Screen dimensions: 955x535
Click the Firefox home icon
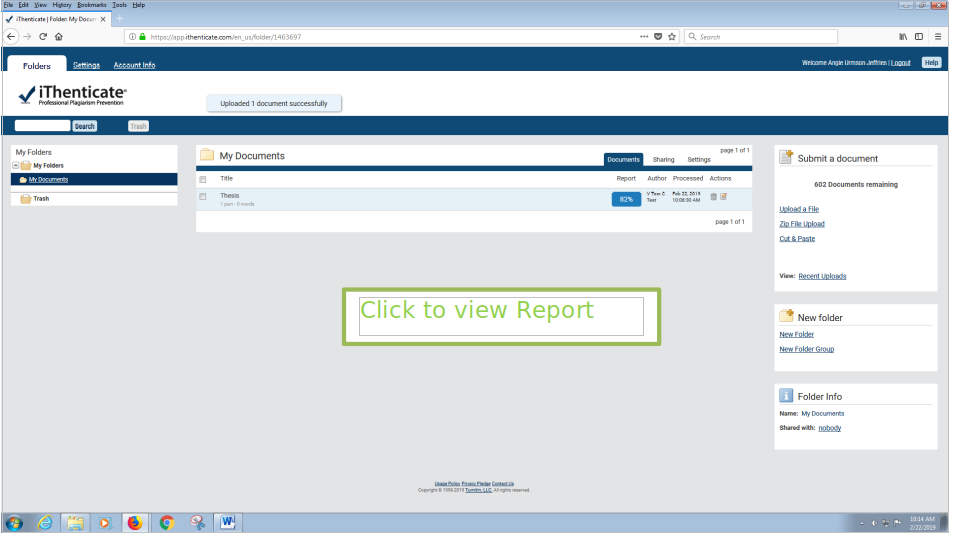coord(59,36)
